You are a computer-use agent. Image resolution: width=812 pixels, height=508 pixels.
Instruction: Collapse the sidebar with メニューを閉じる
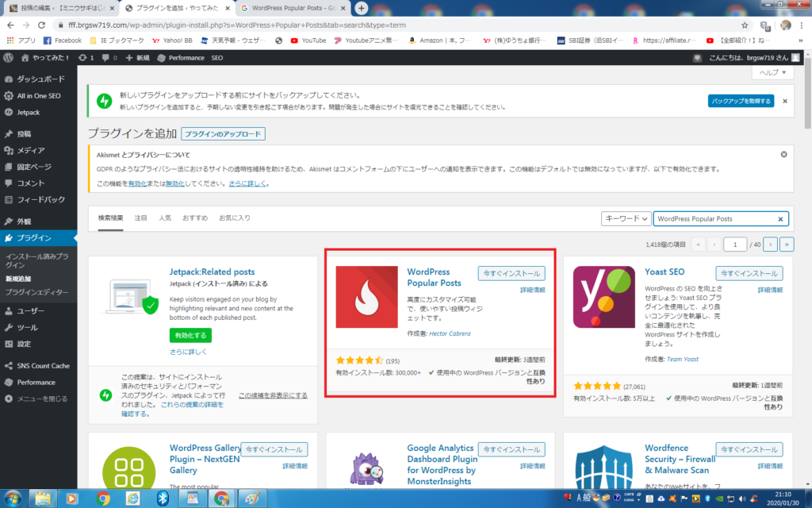(41, 398)
